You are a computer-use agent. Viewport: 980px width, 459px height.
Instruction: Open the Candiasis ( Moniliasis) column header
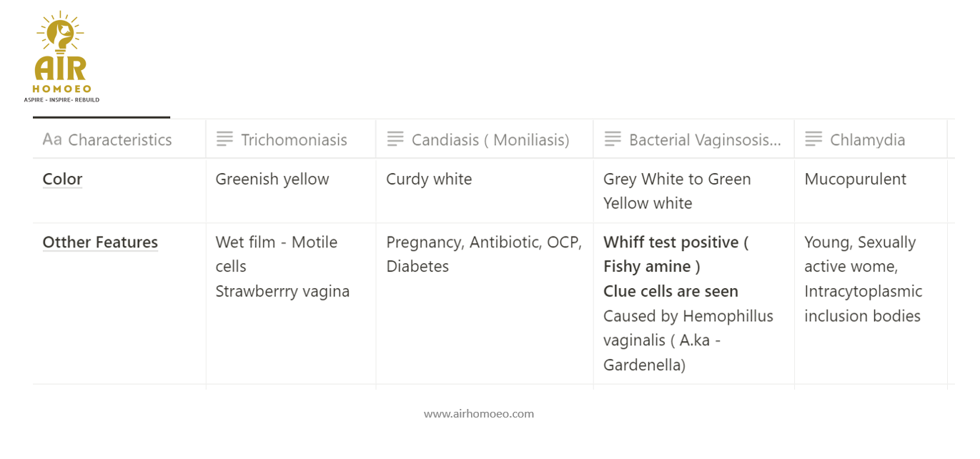coord(485,139)
